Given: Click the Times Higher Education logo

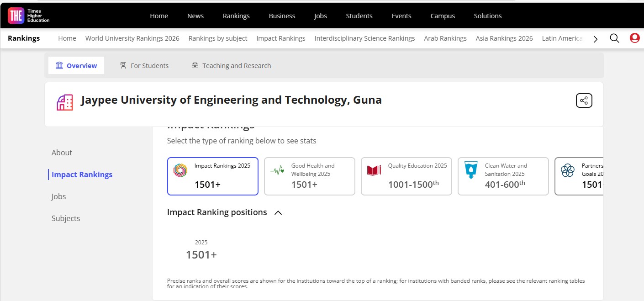Looking at the screenshot, I should [28, 16].
